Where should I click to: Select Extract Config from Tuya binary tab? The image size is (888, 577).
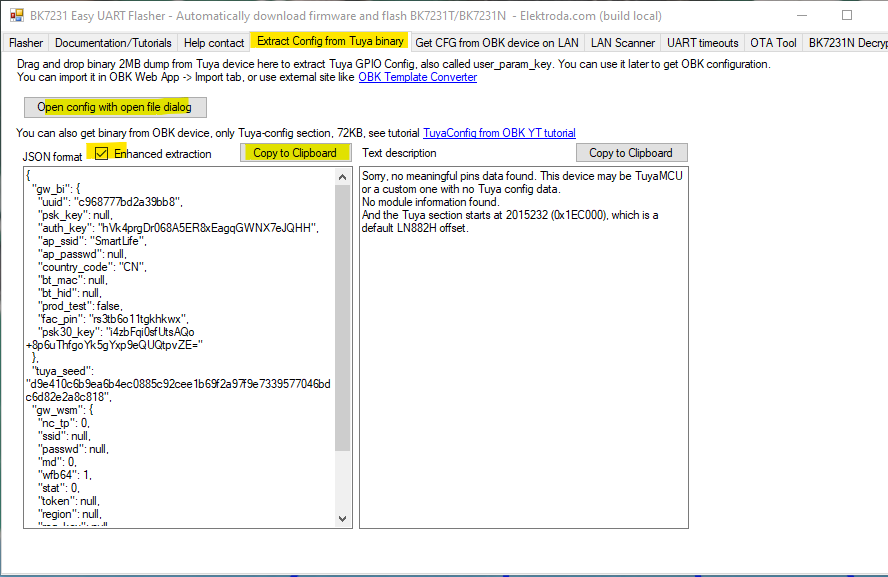click(330, 41)
